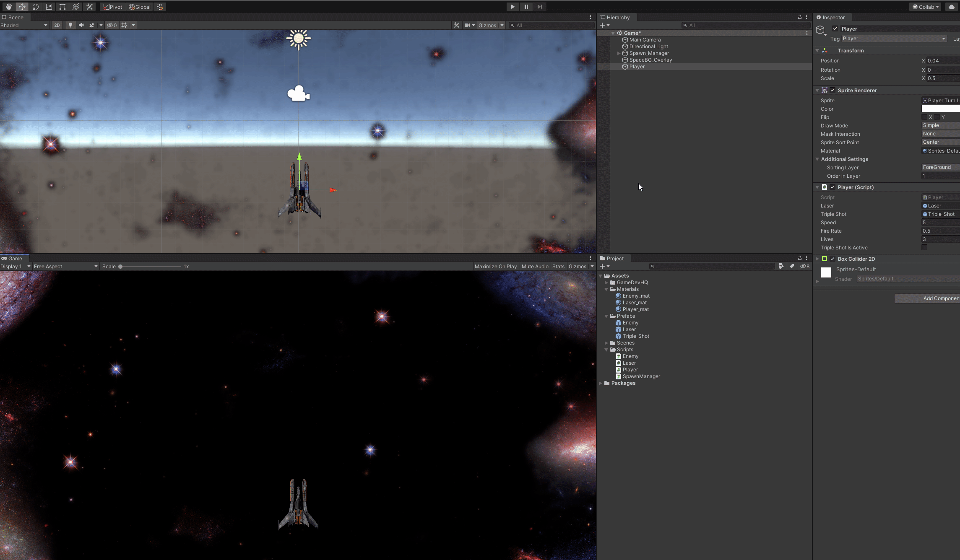Open the Shaded draw mode dropdown
Viewport: 960px width, 560px height.
pos(24,25)
